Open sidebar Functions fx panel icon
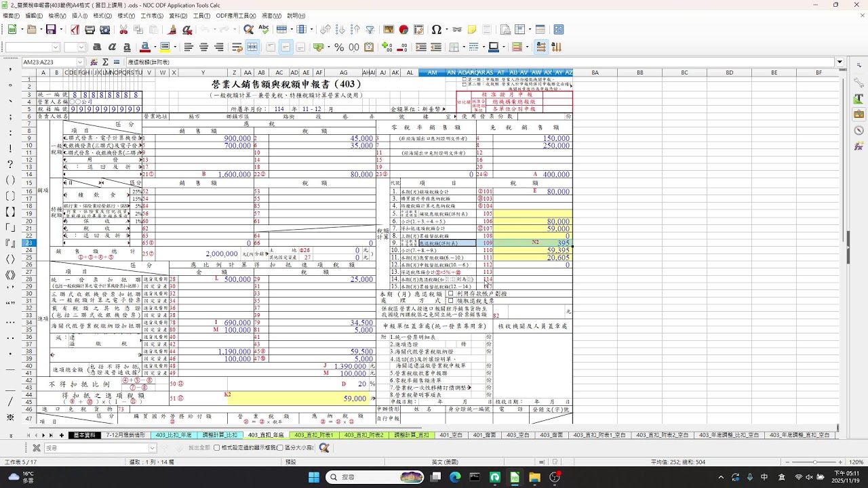 pos(859,146)
